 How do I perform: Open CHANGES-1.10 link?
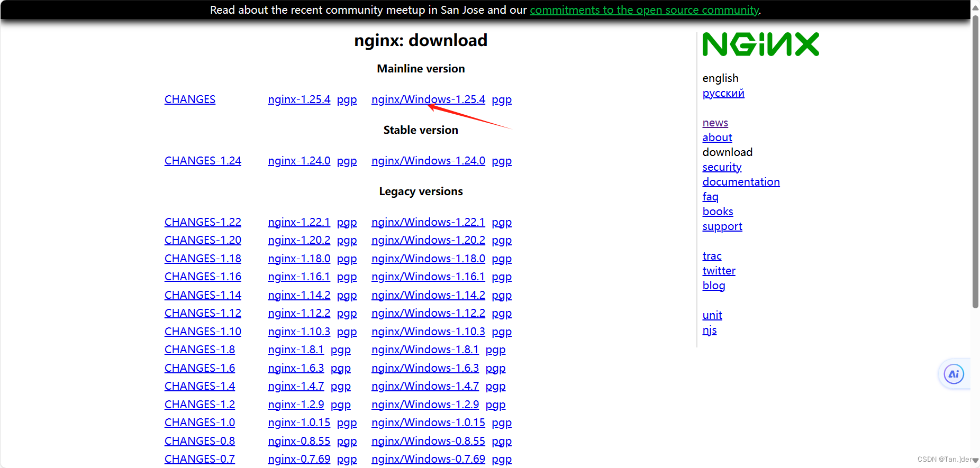[203, 332]
